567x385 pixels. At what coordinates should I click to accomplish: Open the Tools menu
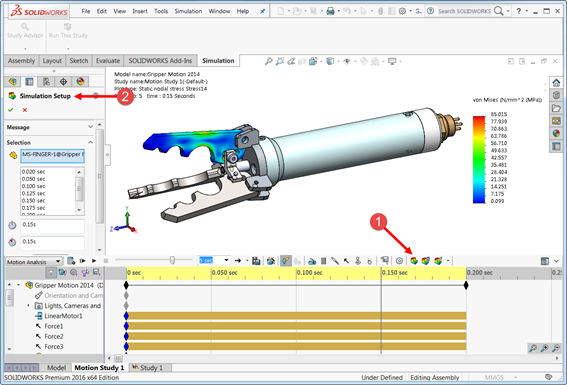(x=161, y=11)
